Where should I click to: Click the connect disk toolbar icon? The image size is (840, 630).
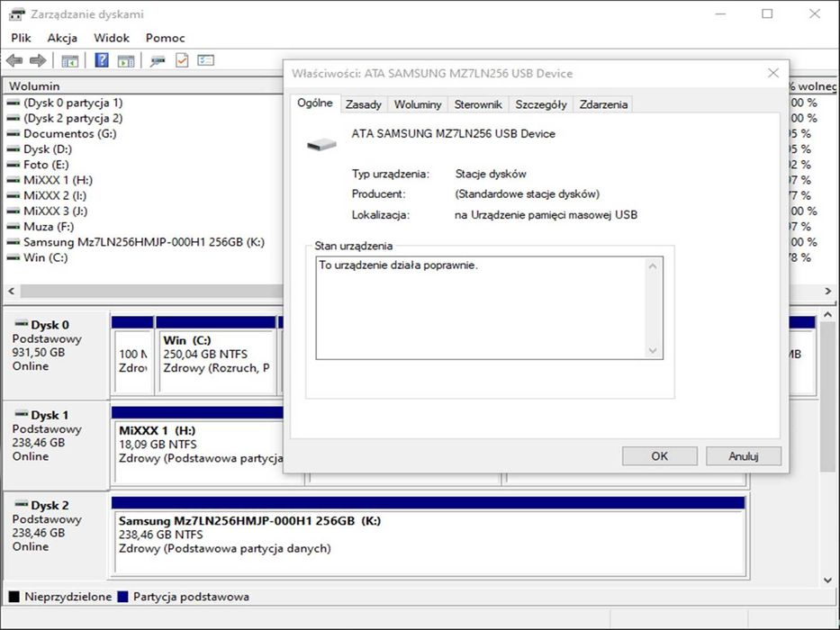click(158, 61)
